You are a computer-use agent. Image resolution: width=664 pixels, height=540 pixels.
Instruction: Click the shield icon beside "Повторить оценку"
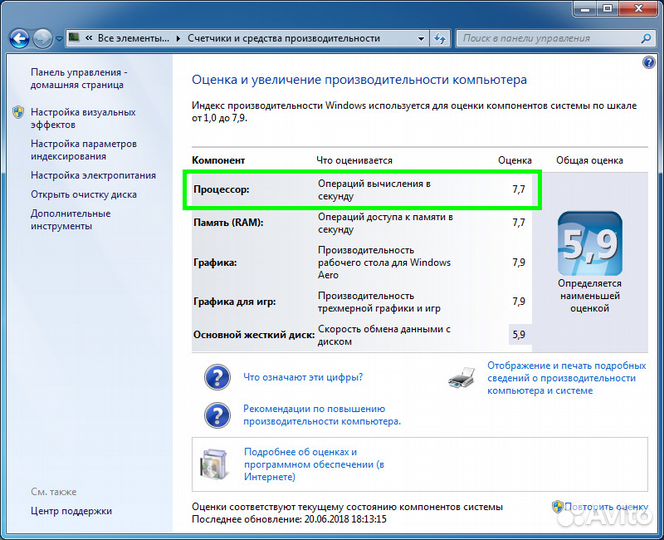(x=558, y=507)
